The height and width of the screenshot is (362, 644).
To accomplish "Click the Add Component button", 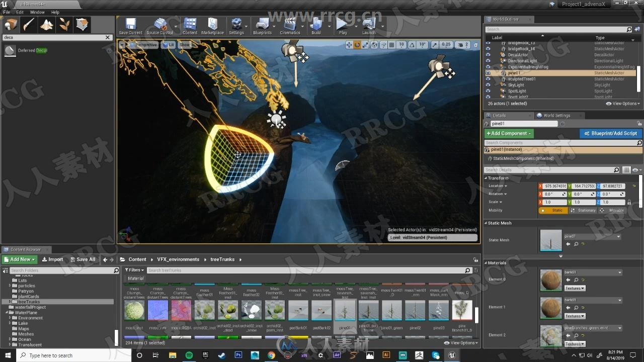I will coord(509,133).
